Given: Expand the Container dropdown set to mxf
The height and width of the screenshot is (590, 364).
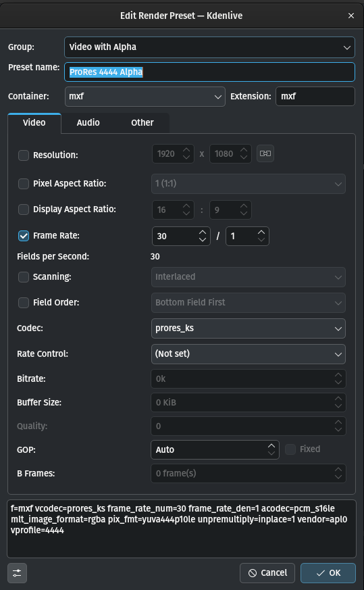Looking at the screenshot, I should coord(145,97).
